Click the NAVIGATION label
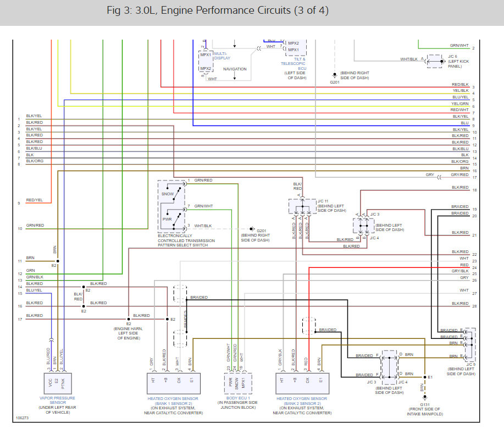504x433 pixels. (235, 69)
